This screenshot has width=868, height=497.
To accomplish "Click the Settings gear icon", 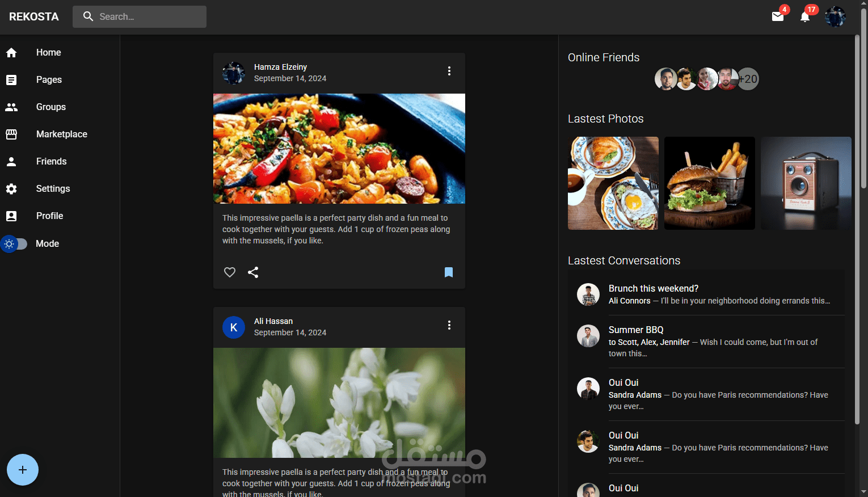I will [11, 189].
